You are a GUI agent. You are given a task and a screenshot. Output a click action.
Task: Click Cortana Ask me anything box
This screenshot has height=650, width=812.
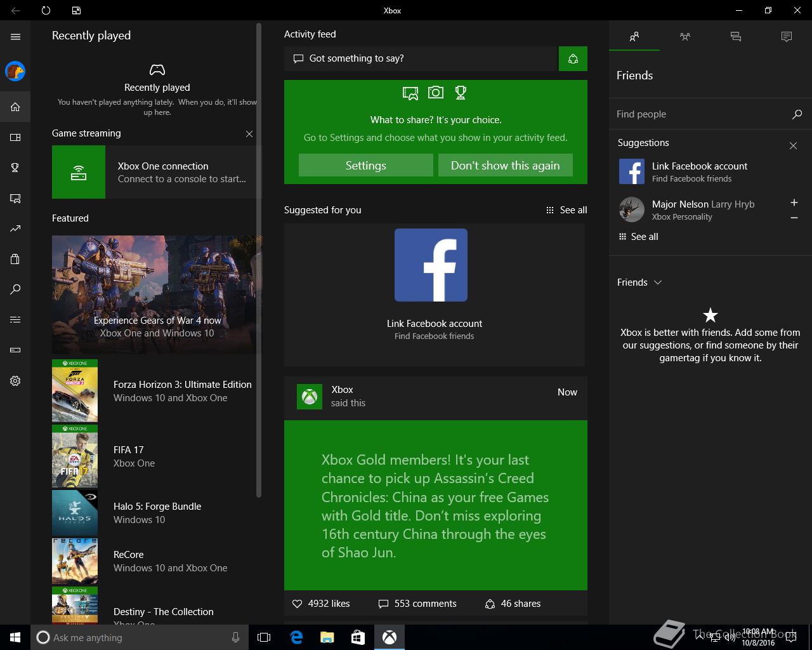[x=140, y=637]
